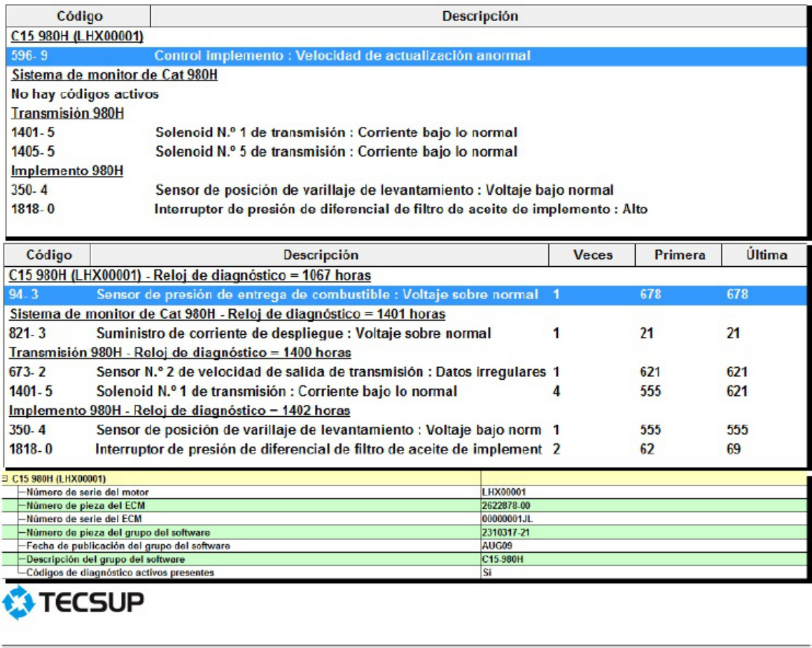Select logged code 1818-0 row with 2 occurrences

tap(406, 450)
